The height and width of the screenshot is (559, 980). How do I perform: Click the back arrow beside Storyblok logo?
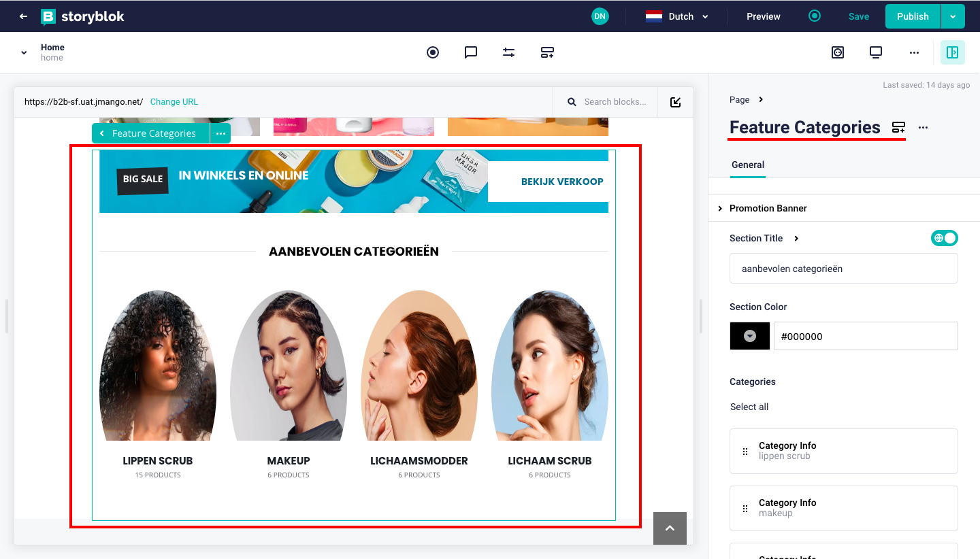pos(23,16)
